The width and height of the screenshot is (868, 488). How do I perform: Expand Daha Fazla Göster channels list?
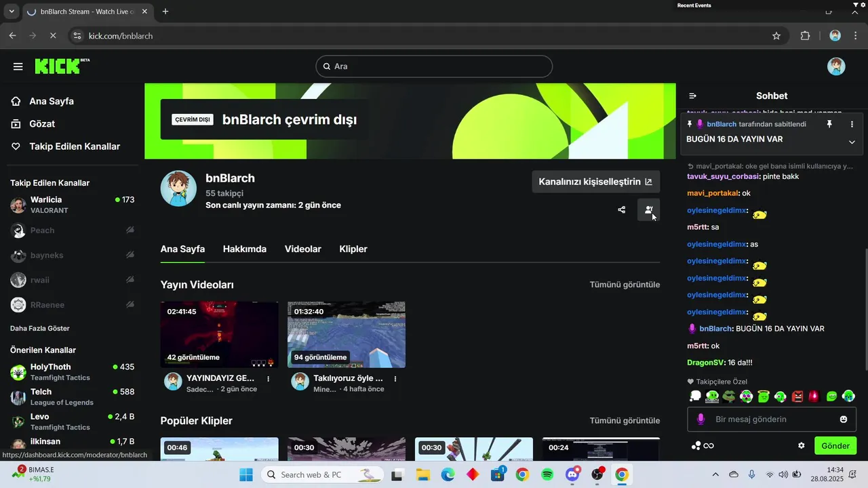(40, 328)
